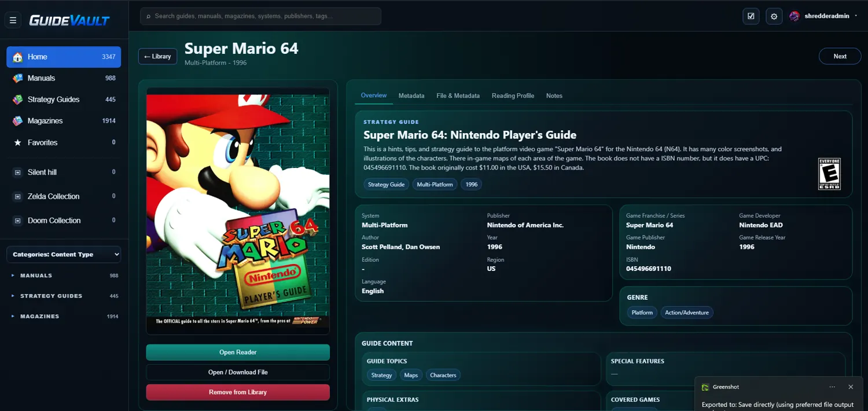Click the Super Mario 64 page title

[x=241, y=48]
